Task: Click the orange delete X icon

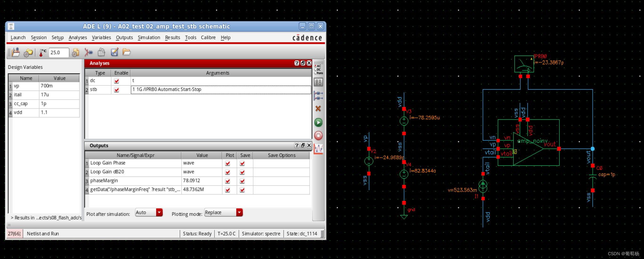Action: 318,109
